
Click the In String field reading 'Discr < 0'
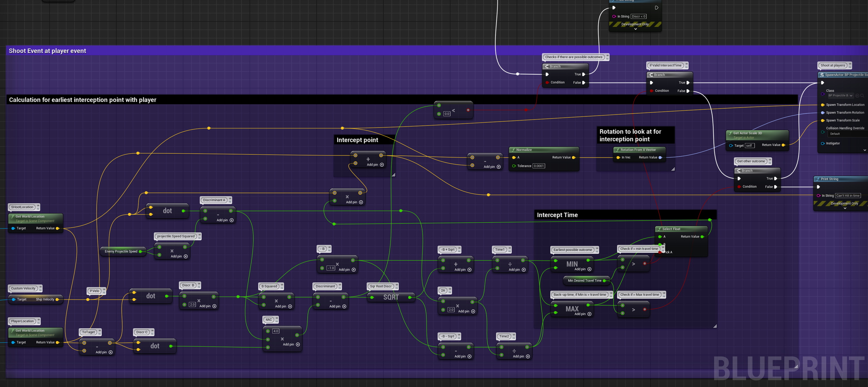pos(639,16)
